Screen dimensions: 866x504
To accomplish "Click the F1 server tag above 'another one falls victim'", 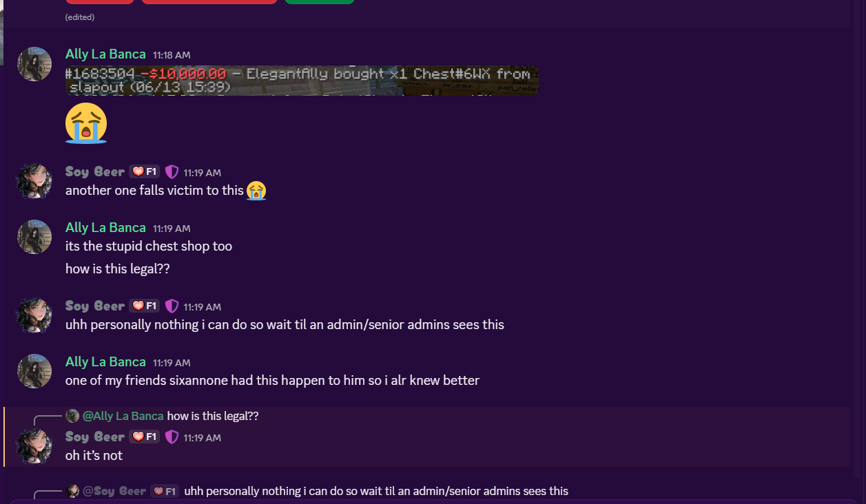I will (145, 172).
